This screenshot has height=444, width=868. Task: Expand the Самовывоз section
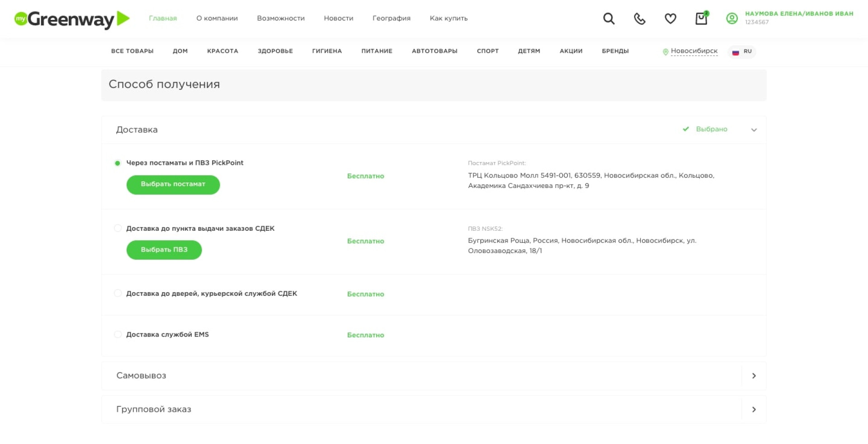(754, 376)
